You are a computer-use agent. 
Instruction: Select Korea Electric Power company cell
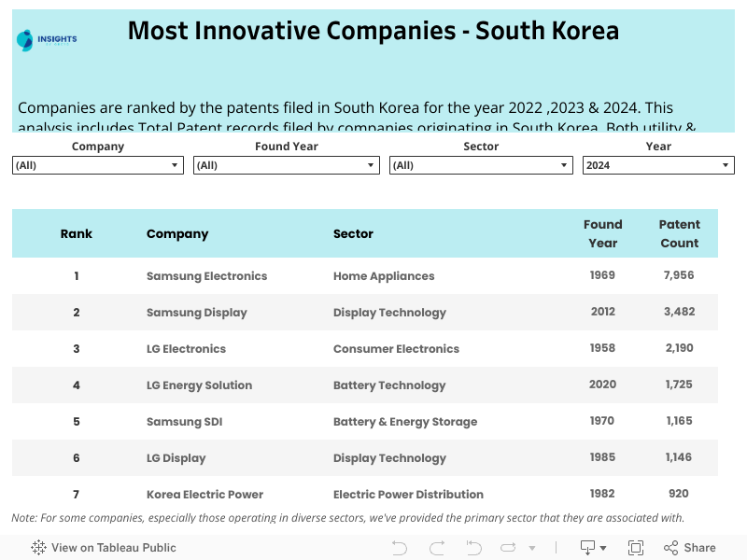tap(204, 495)
